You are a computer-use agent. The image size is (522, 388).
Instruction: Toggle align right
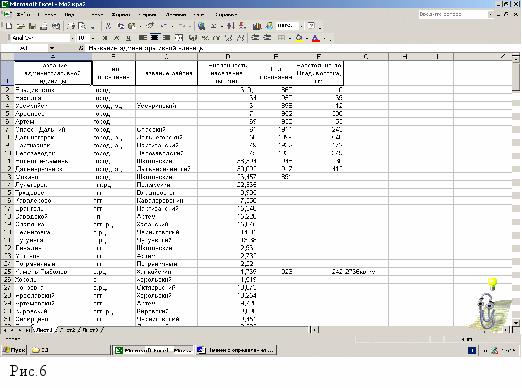(167, 38)
